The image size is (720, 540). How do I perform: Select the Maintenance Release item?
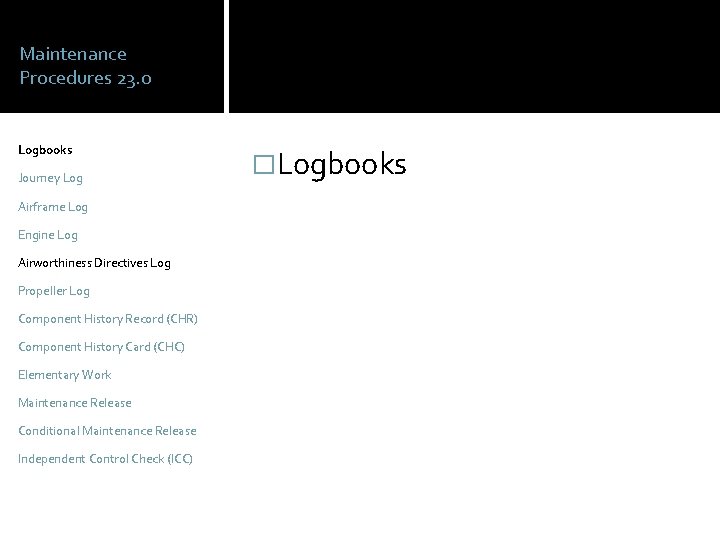click(75, 403)
